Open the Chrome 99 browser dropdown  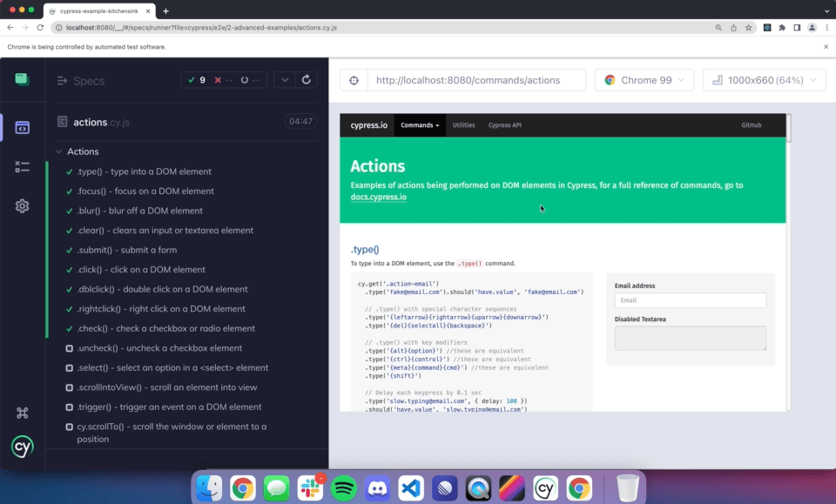(x=644, y=79)
